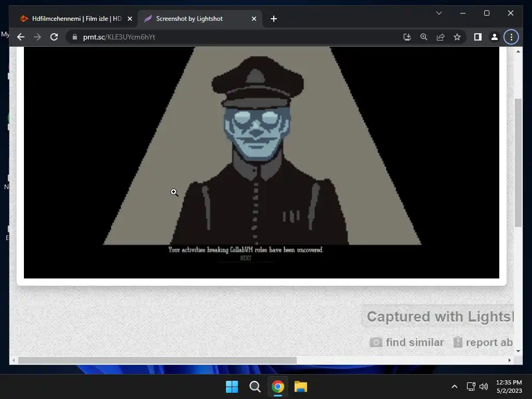This screenshot has width=532, height=399.
Task: Click the Chrome taskbar icon
Action: pos(277,387)
